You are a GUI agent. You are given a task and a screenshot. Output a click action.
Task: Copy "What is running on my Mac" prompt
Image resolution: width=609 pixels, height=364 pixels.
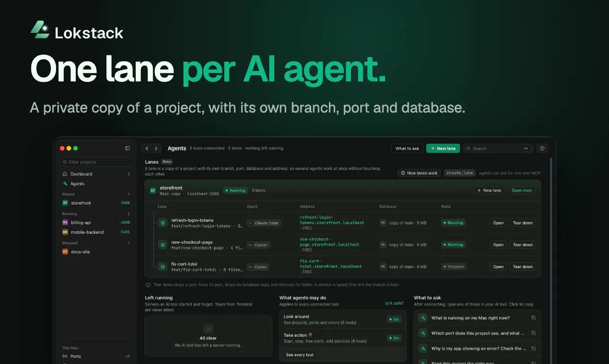tap(533, 318)
